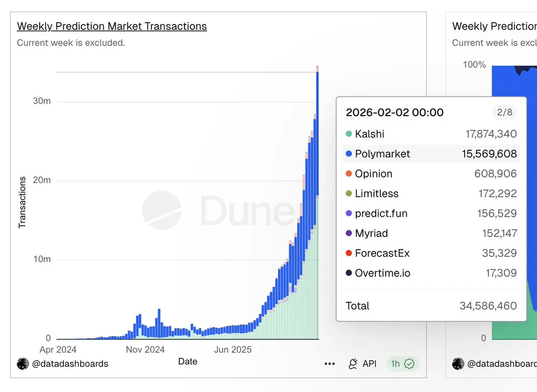This screenshot has width=537, height=392.
Task: Click the Total value 34,586,460
Action: [488, 306]
